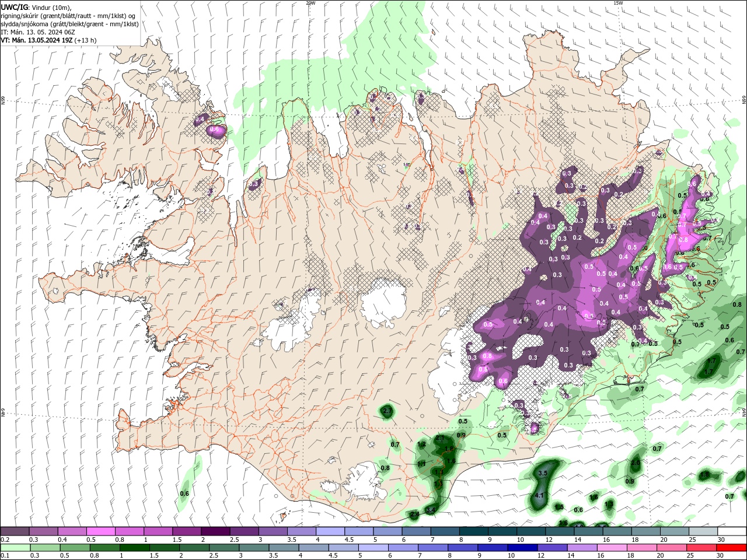Click the '20W' longitude label at top
This screenshot has width=747, height=560.
click(310, 2)
